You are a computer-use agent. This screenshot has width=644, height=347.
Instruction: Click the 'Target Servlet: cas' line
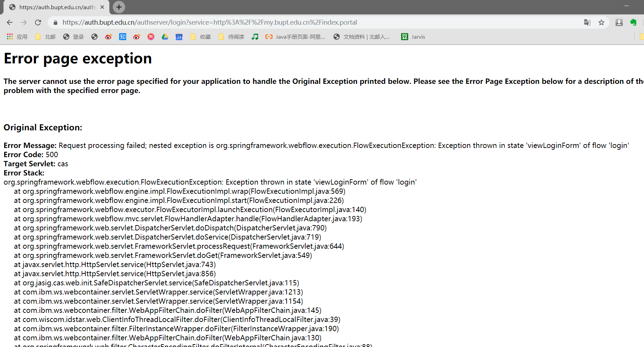tap(36, 164)
